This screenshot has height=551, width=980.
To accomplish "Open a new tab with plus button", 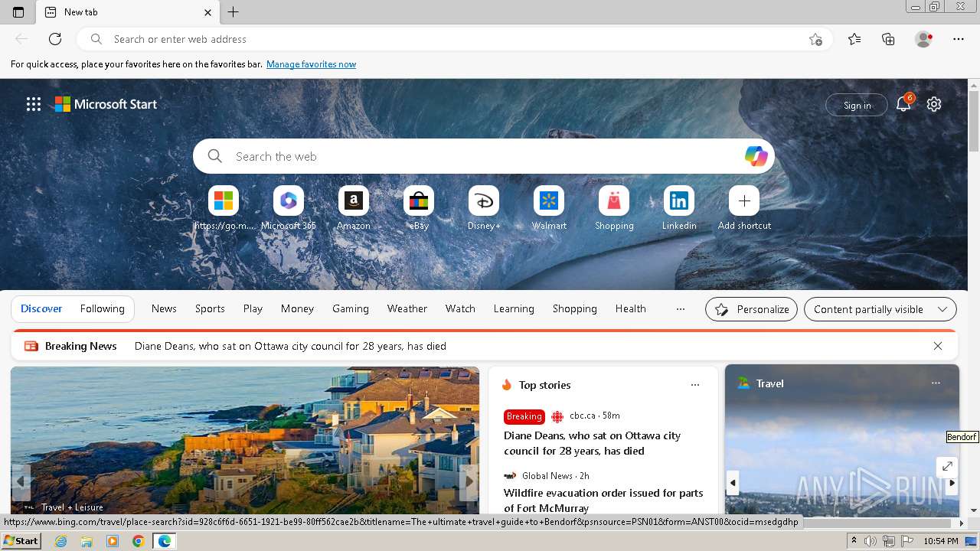I will [x=234, y=12].
